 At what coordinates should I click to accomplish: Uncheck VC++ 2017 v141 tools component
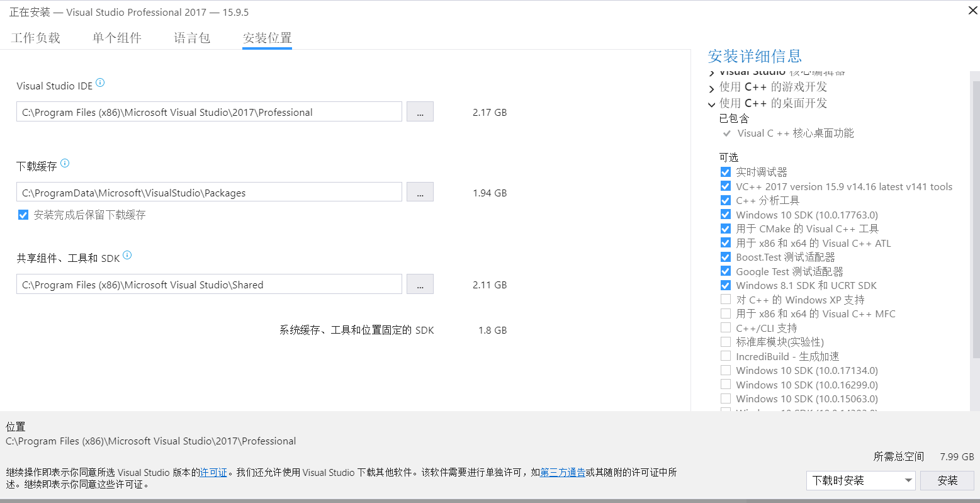[726, 186]
